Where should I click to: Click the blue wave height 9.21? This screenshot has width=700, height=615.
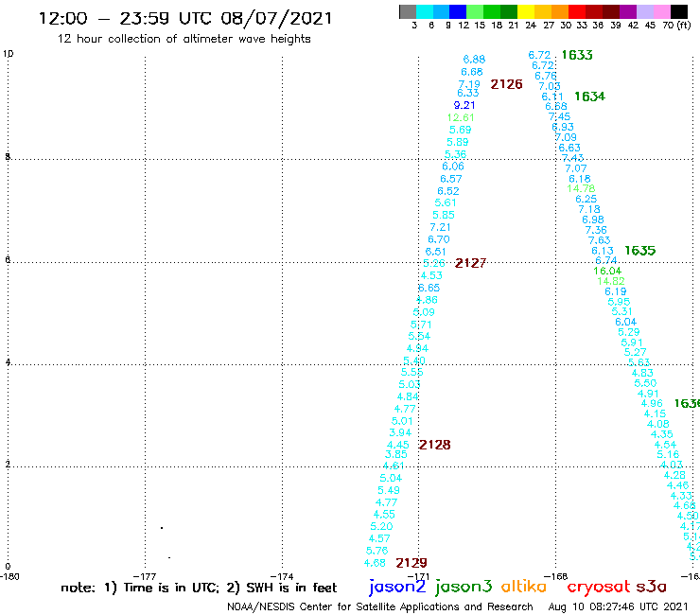tap(464, 105)
